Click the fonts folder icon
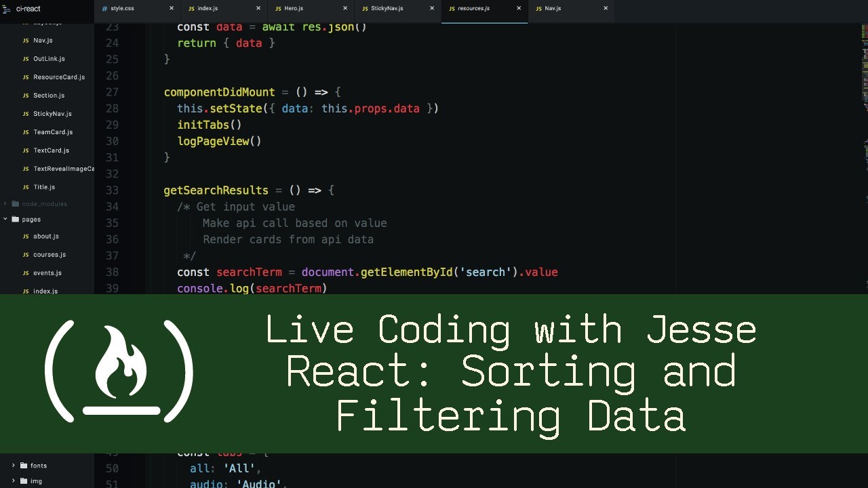Screen dimensions: 868x488 click(x=24, y=466)
